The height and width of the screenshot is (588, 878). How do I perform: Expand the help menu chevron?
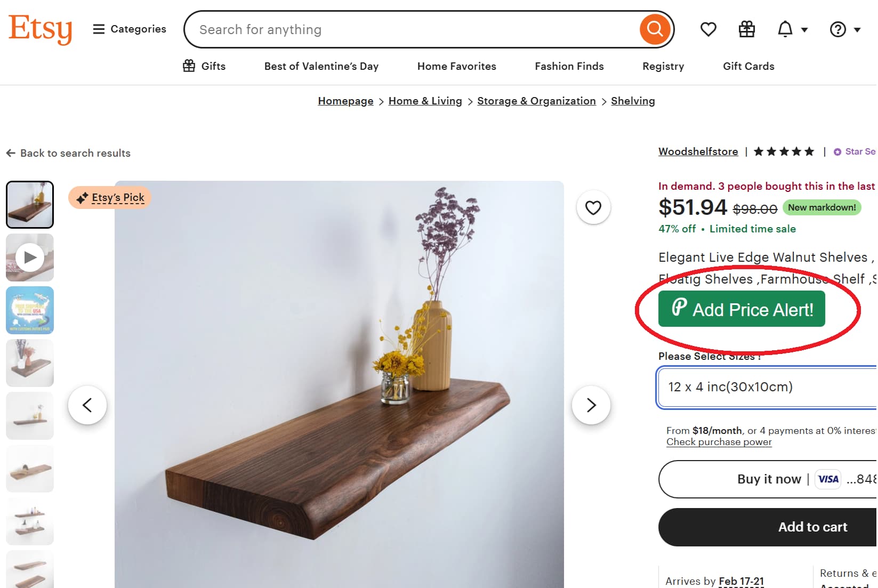point(857,29)
